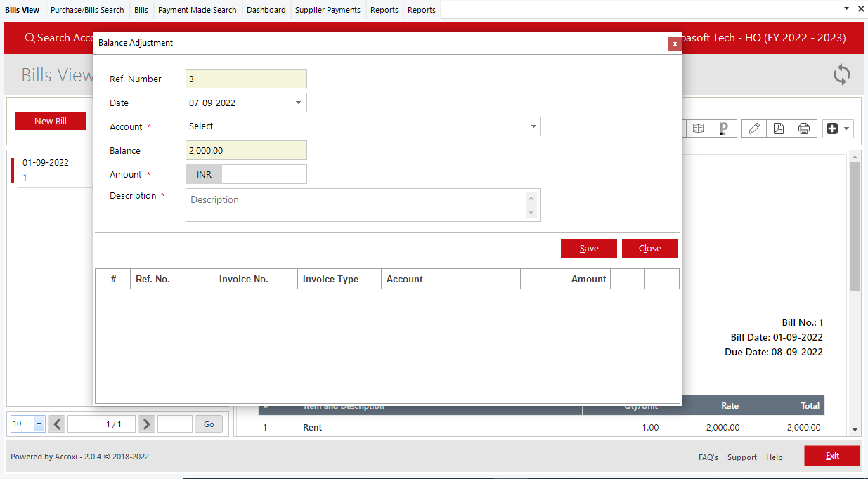This screenshot has height=479, width=868.
Task: Switch to the Dashboard tab
Action: pos(266,10)
